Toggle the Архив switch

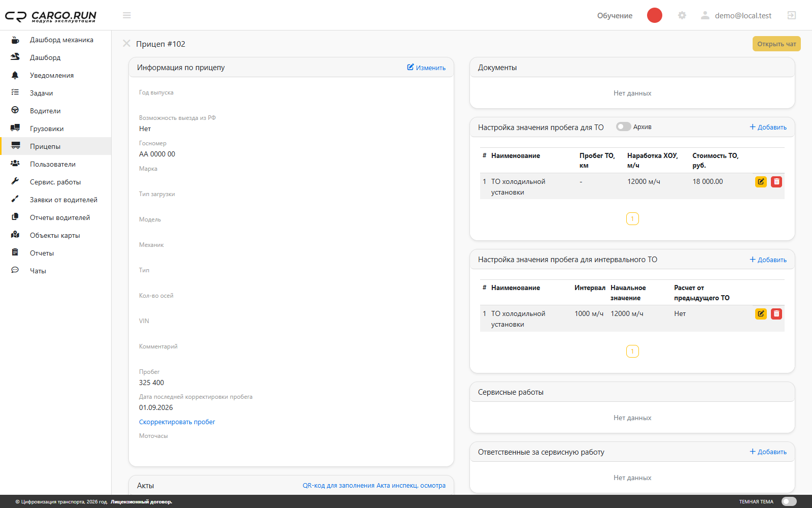(624, 127)
